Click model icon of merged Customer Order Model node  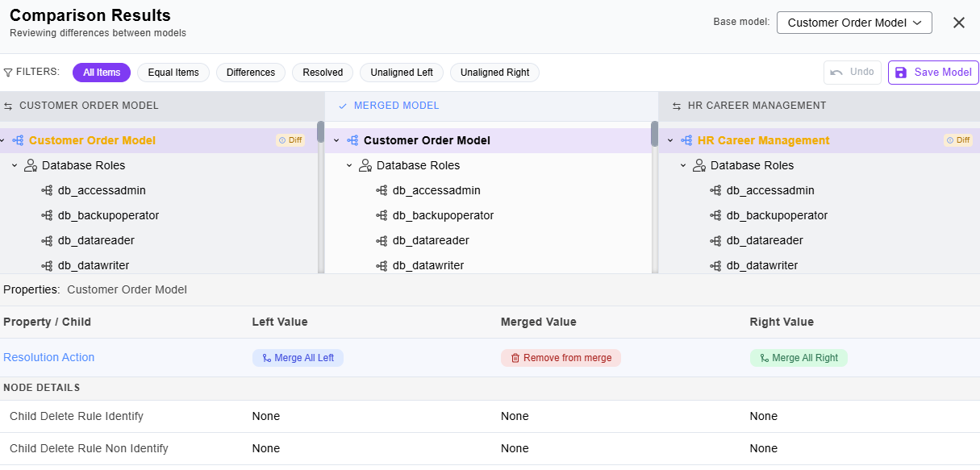point(352,140)
